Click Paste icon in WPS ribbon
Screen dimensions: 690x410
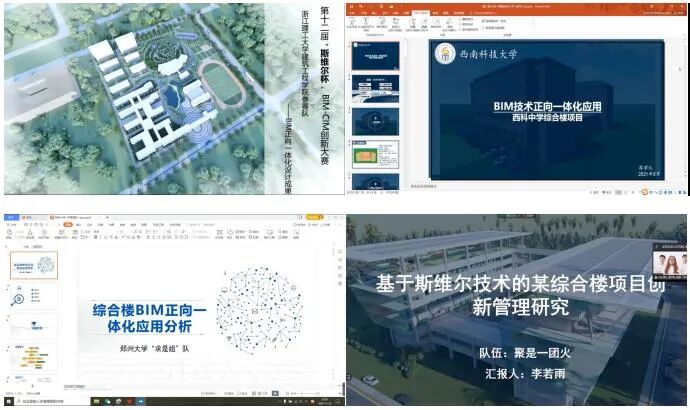coord(9,234)
